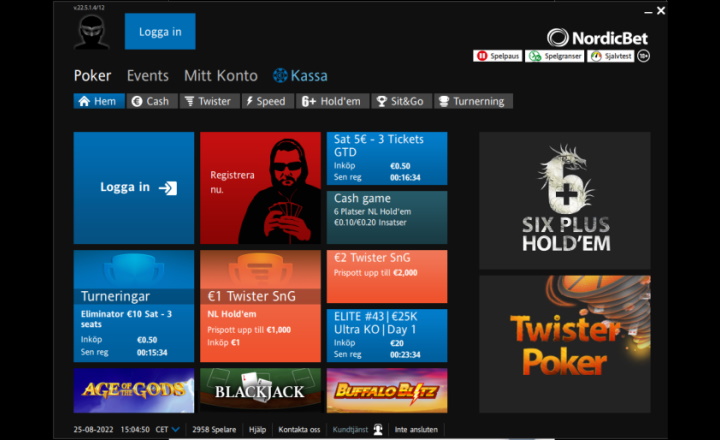Close the poker client window
This screenshot has height=440, width=720.
(x=661, y=11)
